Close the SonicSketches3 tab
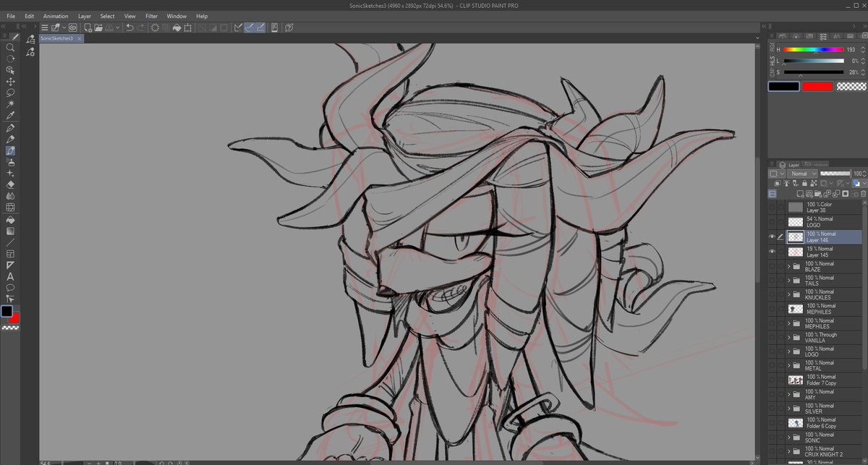The image size is (868, 465). (x=80, y=38)
